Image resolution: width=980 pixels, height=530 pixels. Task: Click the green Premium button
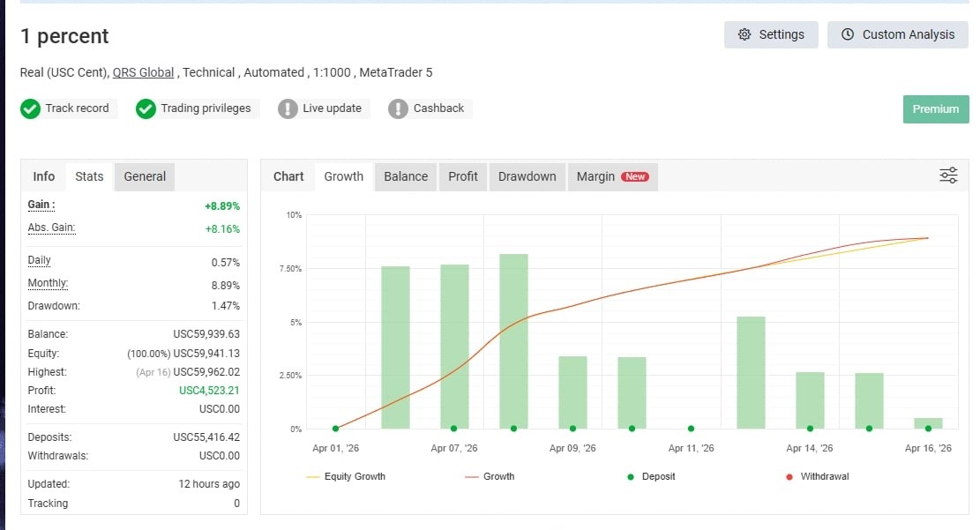936,108
